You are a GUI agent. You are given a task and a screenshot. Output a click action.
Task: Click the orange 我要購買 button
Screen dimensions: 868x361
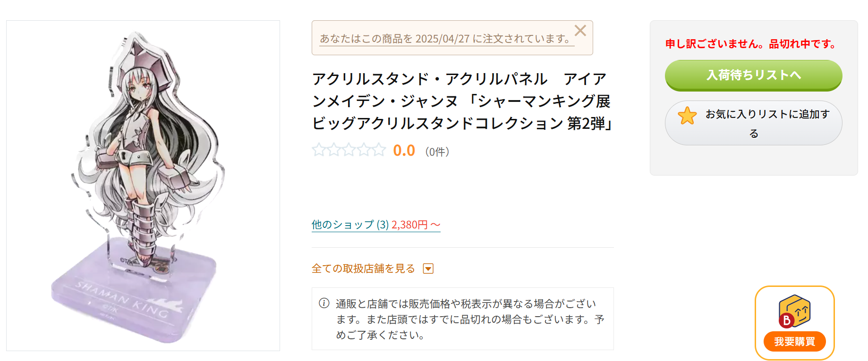tap(794, 341)
